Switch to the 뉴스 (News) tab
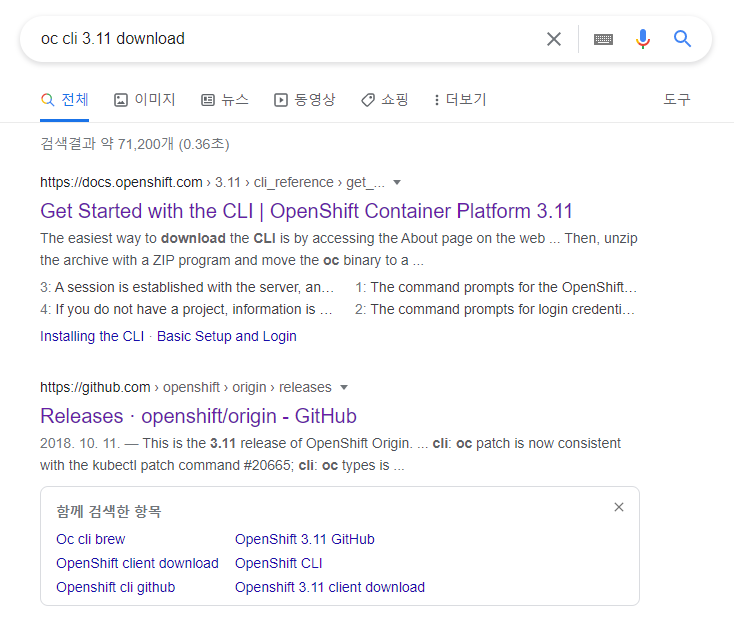This screenshot has height=623, width=734. click(225, 100)
